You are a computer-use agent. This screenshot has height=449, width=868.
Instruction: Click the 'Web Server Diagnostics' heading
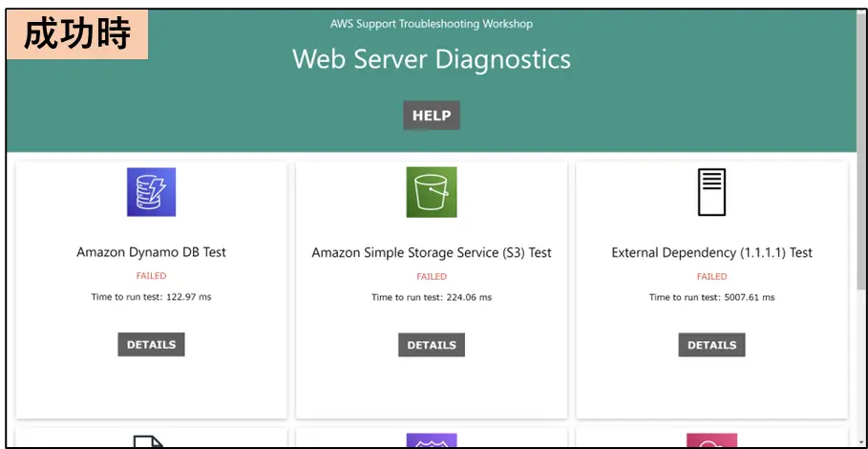(x=432, y=58)
